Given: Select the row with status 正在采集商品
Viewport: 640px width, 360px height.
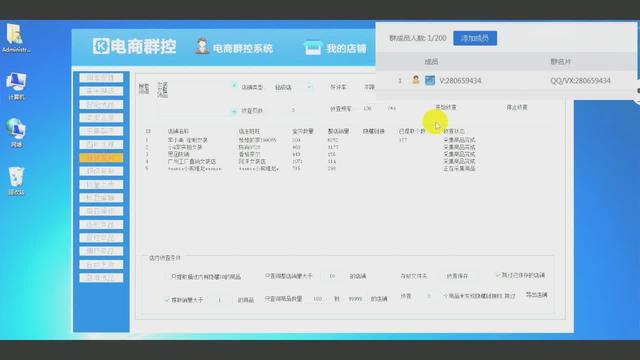Looking at the screenshot, I should [x=310, y=169].
